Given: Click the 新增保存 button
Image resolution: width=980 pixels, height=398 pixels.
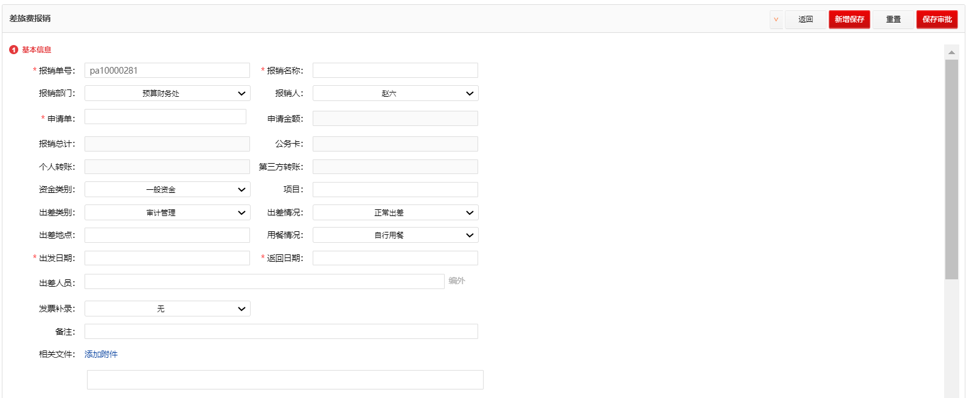Looking at the screenshot, I should [849, 19].
